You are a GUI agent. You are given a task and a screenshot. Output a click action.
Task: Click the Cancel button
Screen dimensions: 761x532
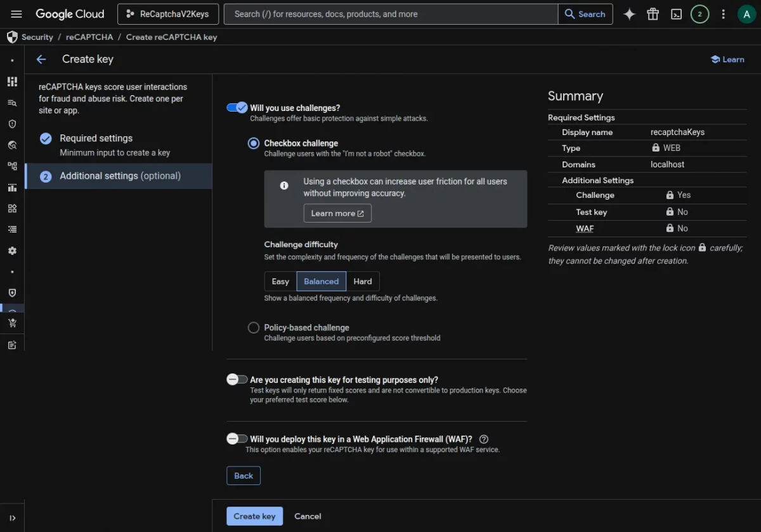coord(308,516)
